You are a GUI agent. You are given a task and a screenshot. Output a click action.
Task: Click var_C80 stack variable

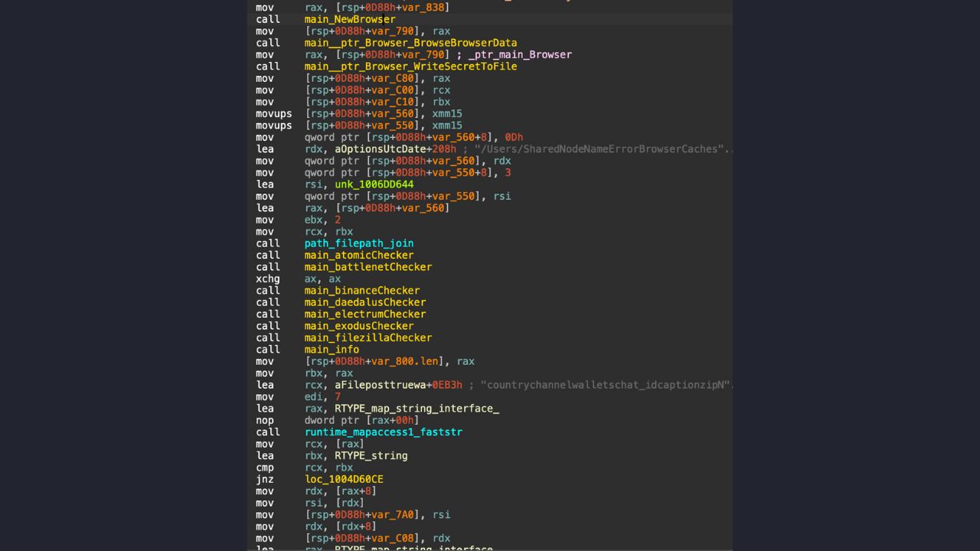392,78
